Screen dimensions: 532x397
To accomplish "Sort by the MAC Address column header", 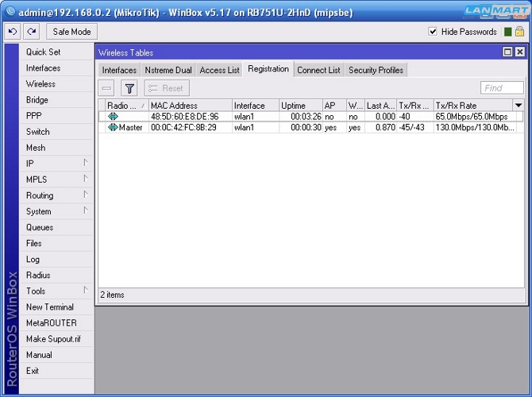I will (191, 106).
